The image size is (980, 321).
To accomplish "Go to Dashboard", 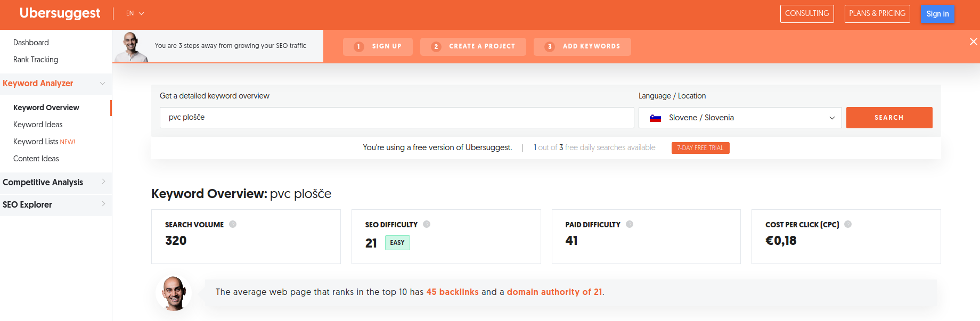I will (x=31, y=43).
